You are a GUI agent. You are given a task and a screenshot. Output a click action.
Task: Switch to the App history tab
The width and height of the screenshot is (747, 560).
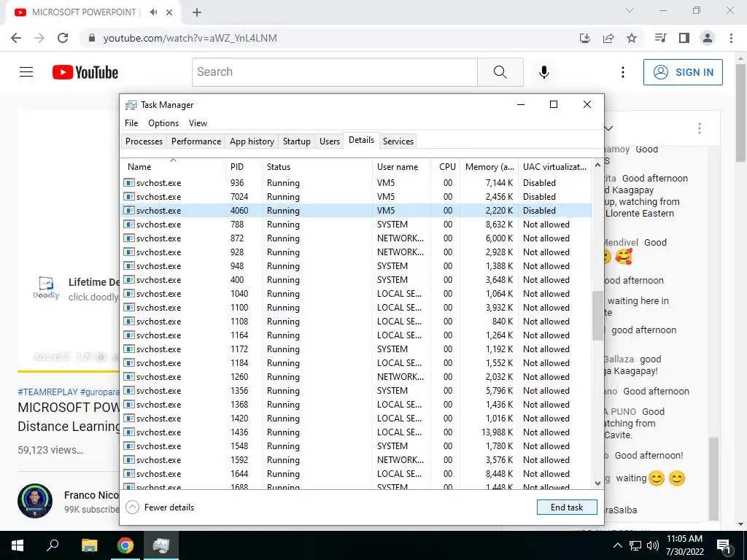coord(252,141)
